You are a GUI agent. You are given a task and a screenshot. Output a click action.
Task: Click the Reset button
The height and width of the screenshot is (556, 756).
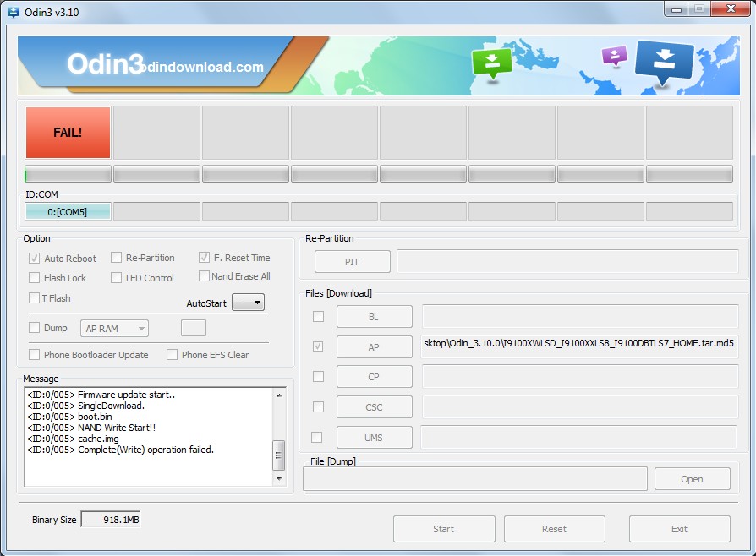(555, 529)
